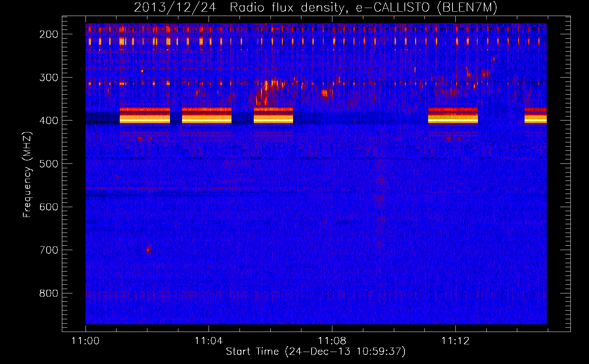
Task: Click the 11:08 time axis label
Action: 332,341
